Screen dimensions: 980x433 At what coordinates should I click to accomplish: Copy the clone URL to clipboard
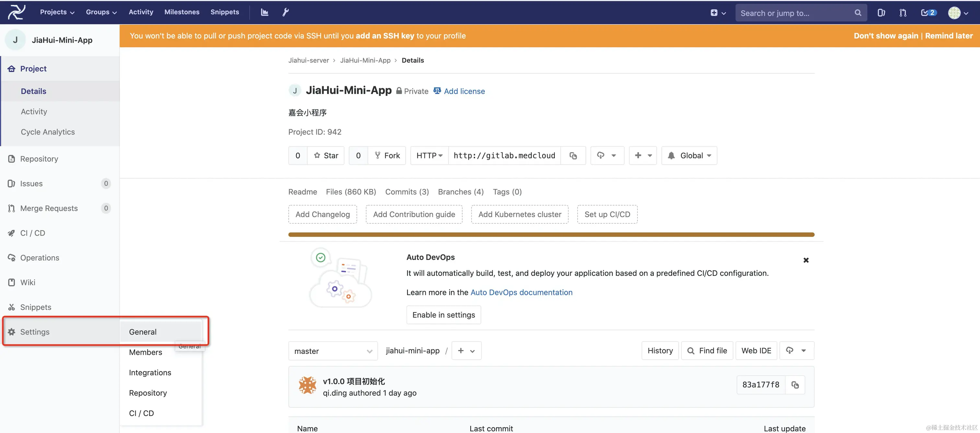point(573,155)
